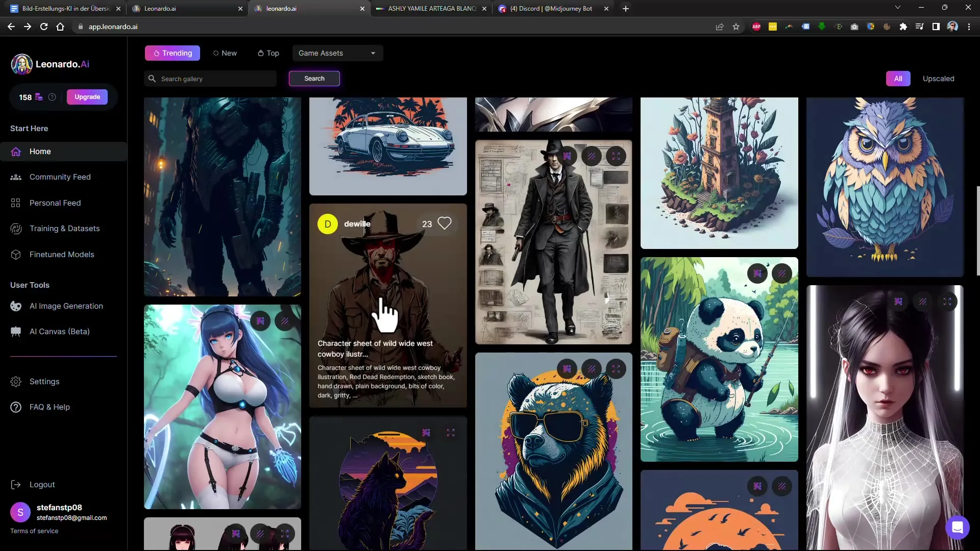Click expand icon on detective character sheet
Viewport: 980px width, 551px height.
click(616, 157)
